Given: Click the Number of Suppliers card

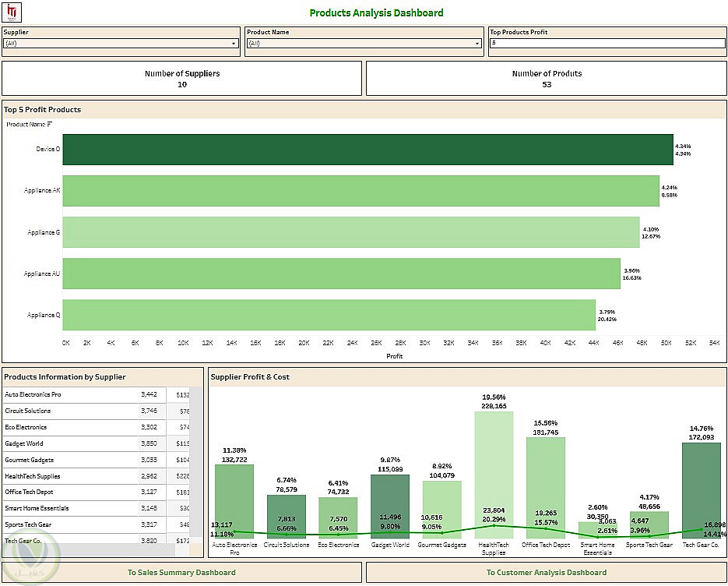Looking at the screenshot, I should 182,79.
